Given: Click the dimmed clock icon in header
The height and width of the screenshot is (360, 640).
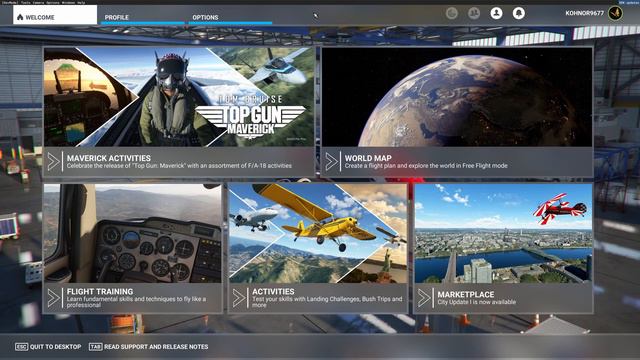Looking at the screenshot, I should coord(452,13).
